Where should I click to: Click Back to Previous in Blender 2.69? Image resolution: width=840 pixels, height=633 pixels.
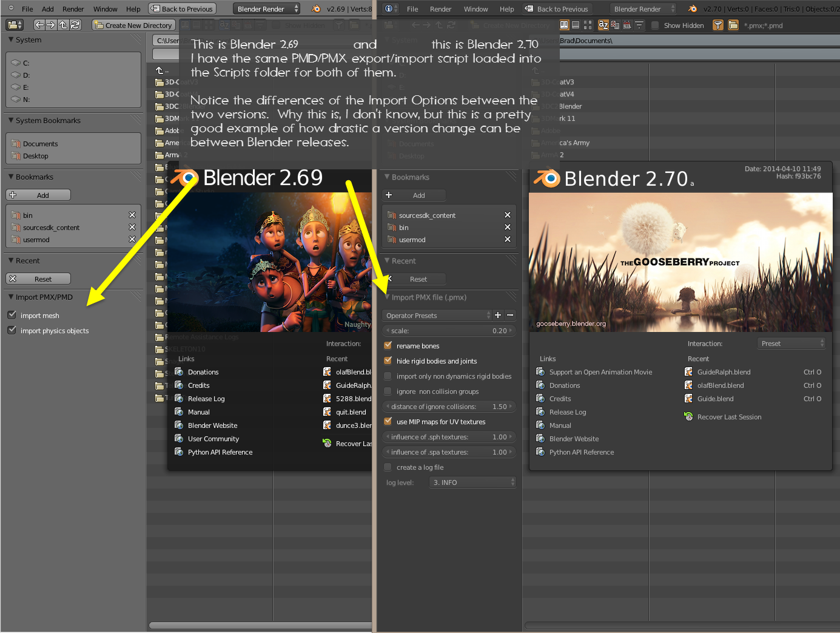point(182,8)
